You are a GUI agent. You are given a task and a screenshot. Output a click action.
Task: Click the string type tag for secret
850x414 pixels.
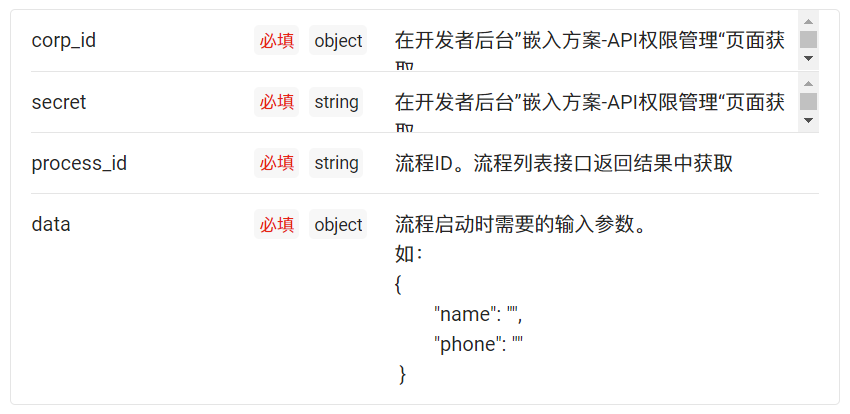[x=336, y=102]
